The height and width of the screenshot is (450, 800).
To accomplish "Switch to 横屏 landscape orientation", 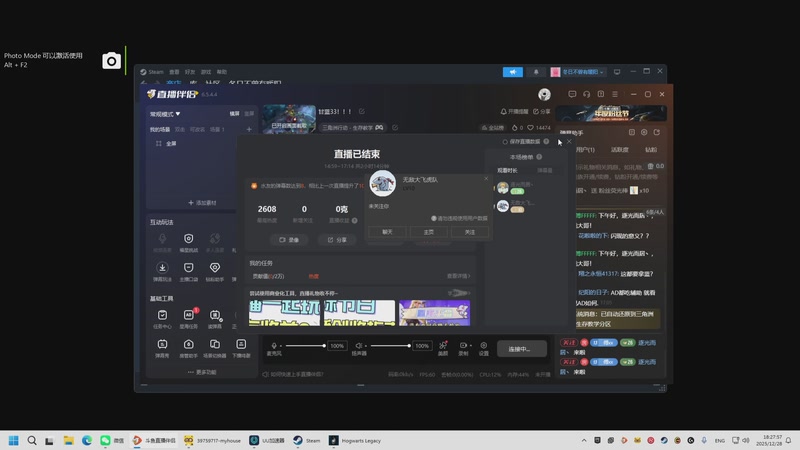I will (234, 114).
